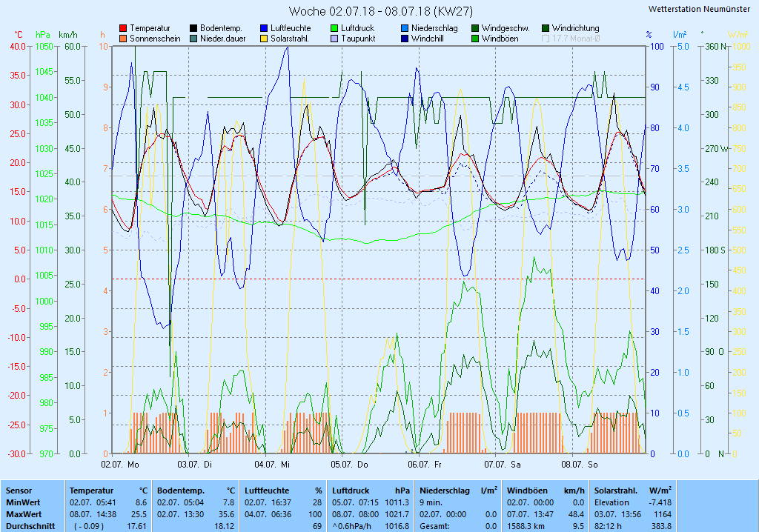
Task: Click the blue Luftfeuchte legend swatch
Action: pyautogui.click(x=264, y=29)
